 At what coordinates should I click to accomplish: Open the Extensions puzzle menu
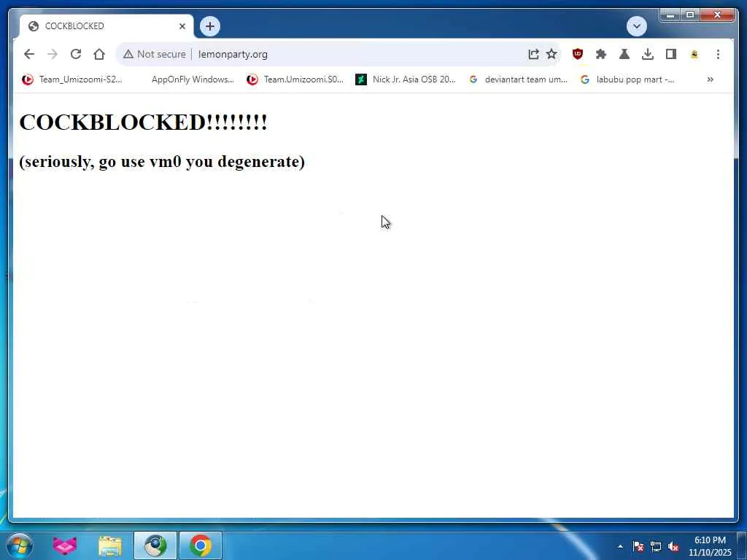(x=601, y=54)
